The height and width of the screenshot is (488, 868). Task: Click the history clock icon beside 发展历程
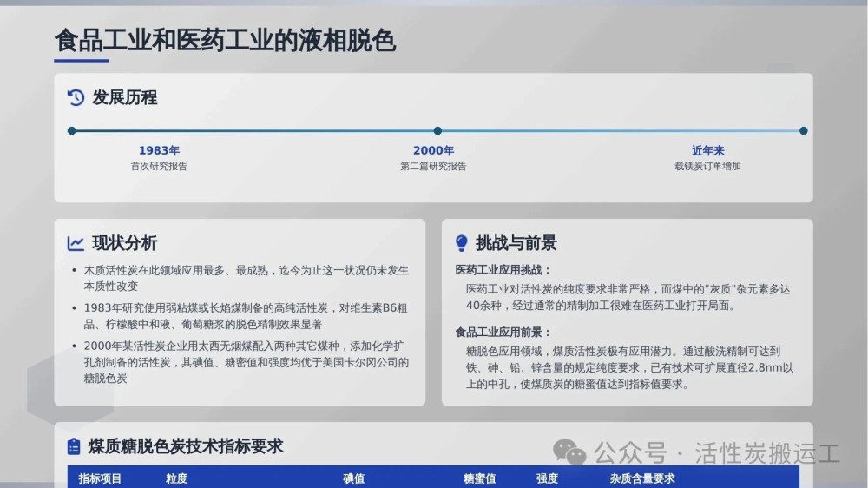tap(76, 97)
